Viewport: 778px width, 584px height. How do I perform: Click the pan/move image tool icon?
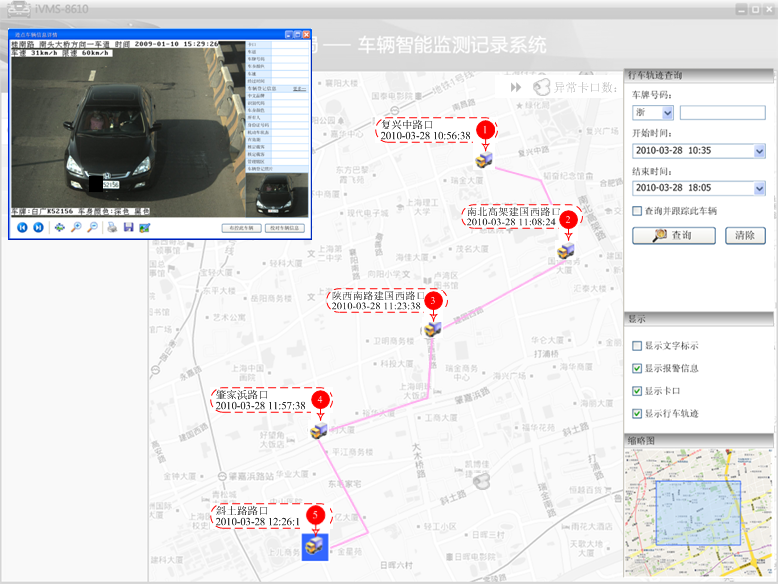[60, 227]
